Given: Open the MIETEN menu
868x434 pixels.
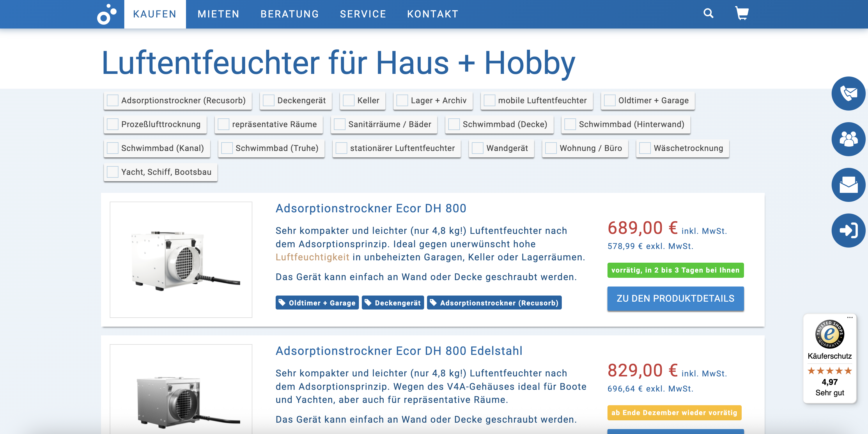Looking at the screenshot, I should [218, 14].
